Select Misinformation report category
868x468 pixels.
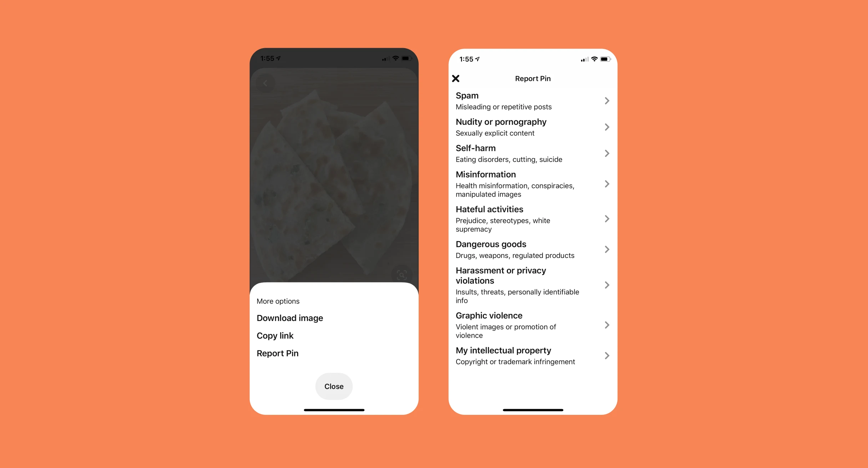(531, 183)
